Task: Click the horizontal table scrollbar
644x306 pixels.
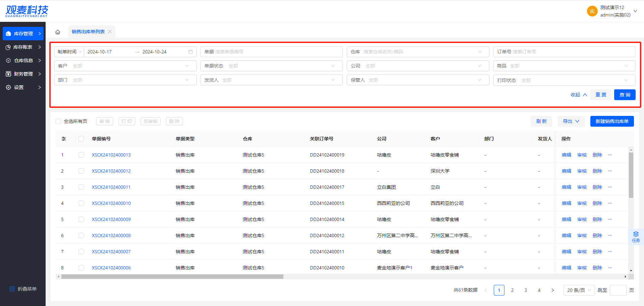Action: [x=172, y=277]
